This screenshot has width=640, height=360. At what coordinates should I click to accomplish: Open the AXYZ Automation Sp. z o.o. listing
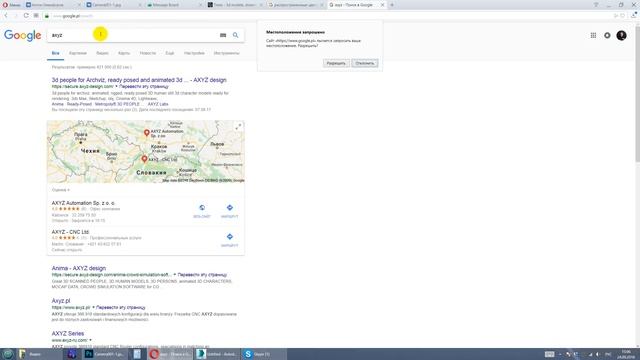coord(83,203)
